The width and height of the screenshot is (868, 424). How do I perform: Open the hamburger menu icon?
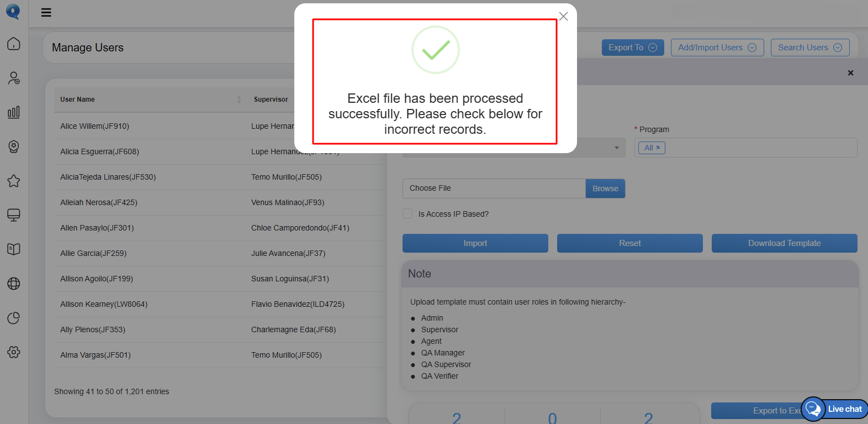click(46, 12)
